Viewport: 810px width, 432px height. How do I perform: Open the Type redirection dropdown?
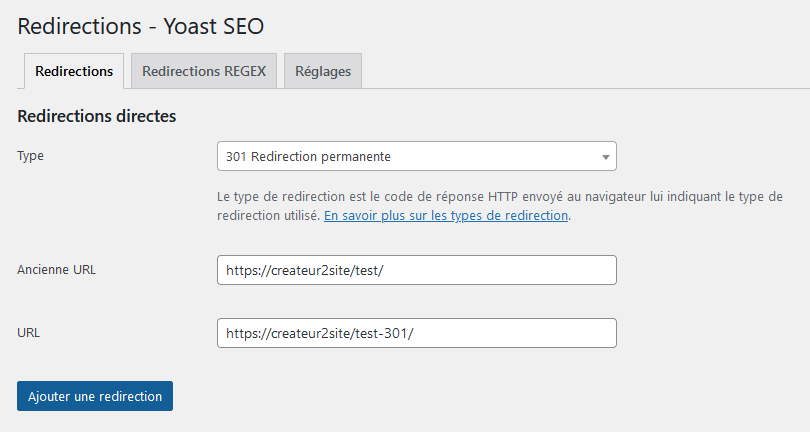click(416, 156)
